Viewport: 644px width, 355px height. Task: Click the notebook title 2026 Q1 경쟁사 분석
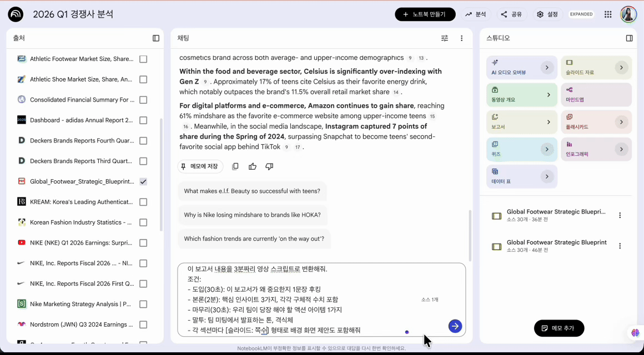tap(73, 14)
